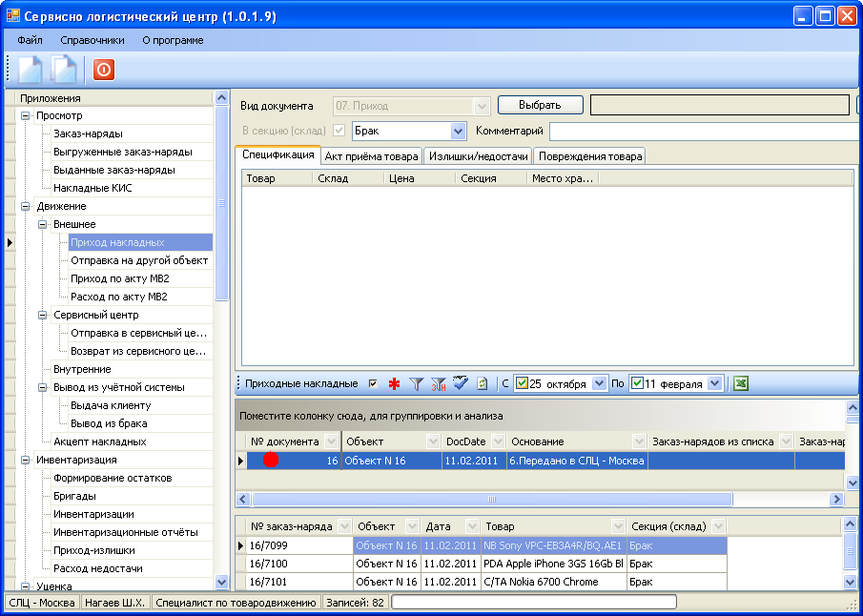The width and height of the screenshot is (863, 616).
Task: Open the Справочники menu
Action: pos(92,40)
